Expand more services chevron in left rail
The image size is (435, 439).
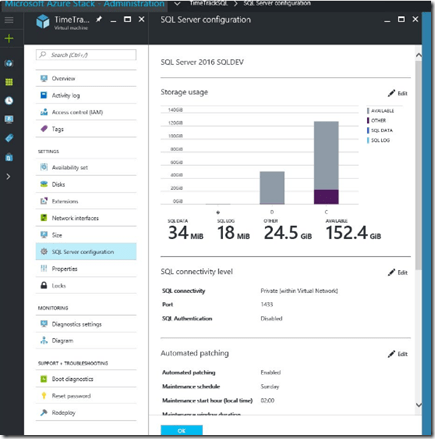8,176
